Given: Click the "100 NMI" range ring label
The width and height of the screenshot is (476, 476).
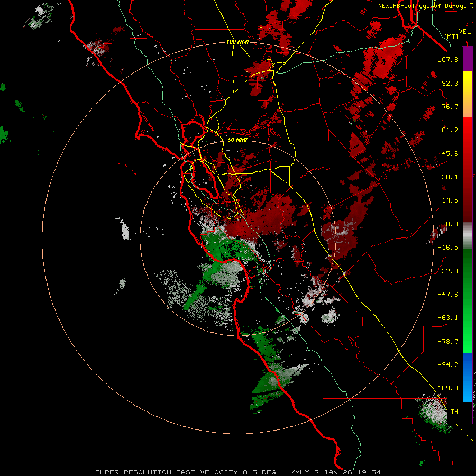Looking at the screenshot, I should pos(237,42).
